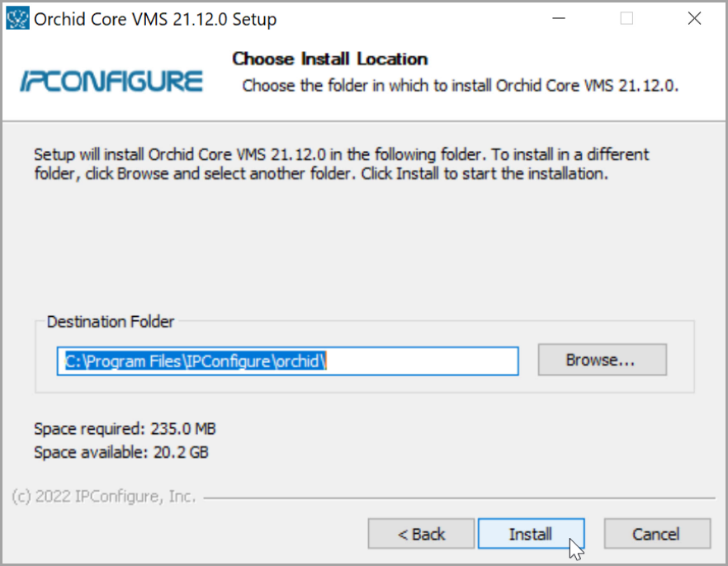
Task: Click the 'Choose the folder in which to install' subtitle
Action: tap(460, 86)
